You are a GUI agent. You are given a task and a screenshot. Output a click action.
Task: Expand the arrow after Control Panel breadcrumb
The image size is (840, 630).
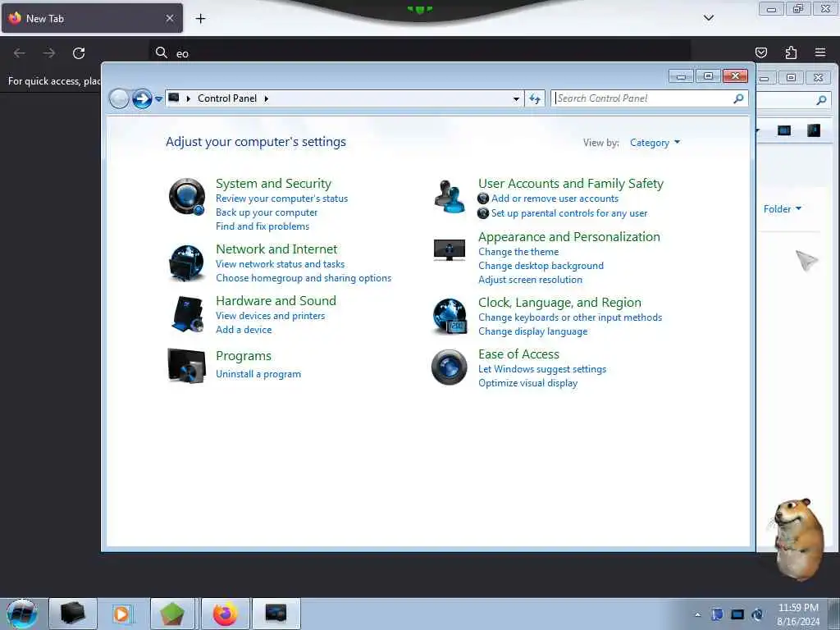tap(267, 98)
